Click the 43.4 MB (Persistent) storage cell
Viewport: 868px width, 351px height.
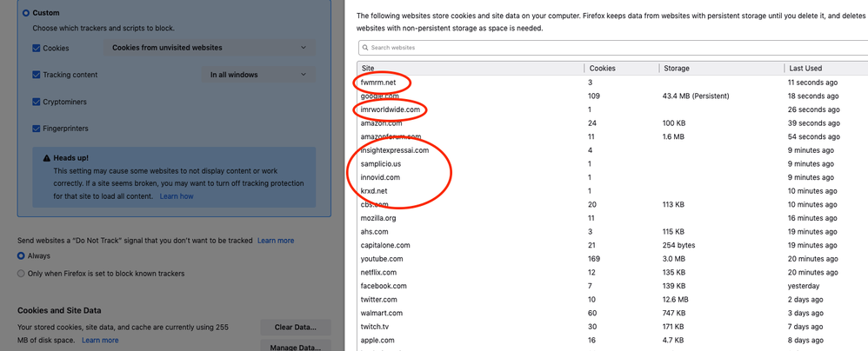point(695,96)
